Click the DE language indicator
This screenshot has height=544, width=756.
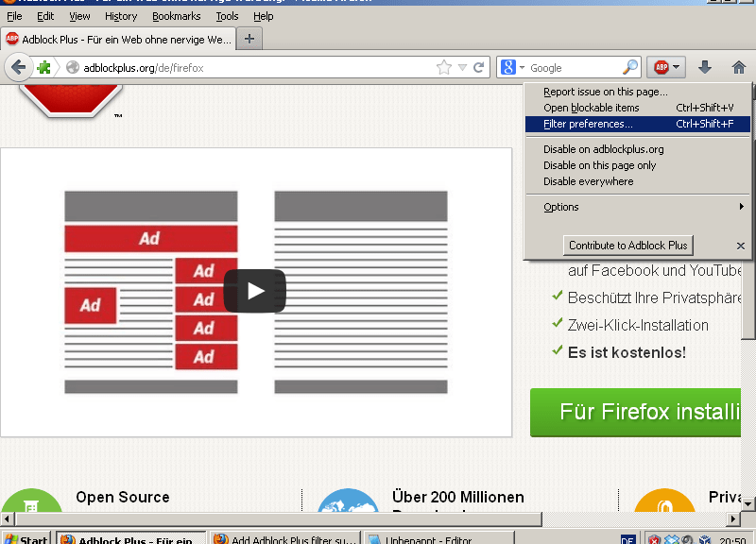[x=627, y=539]
